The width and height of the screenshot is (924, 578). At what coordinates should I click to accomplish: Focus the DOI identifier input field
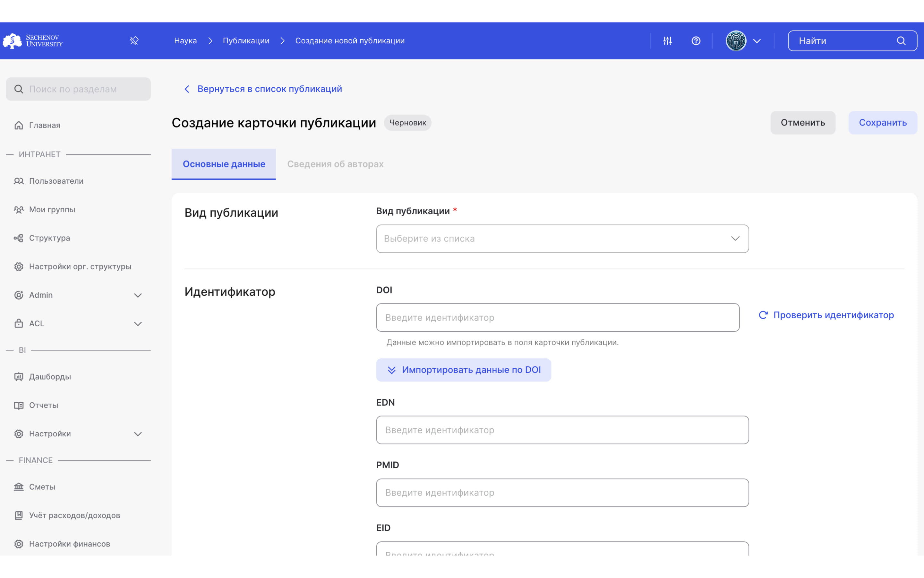point(558,318)
